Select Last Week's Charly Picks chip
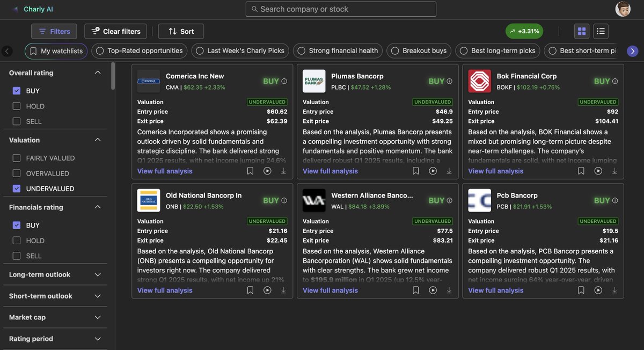Image resolution: width=644 pixels, height=350 pixels. pyautogui.click(x=240, y=51)
